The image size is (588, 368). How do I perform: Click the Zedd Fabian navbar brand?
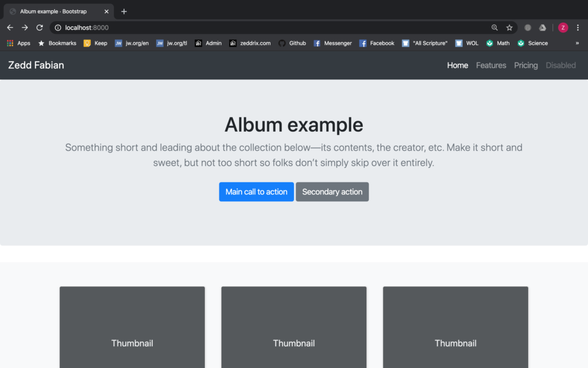click(x=36, y=65)
